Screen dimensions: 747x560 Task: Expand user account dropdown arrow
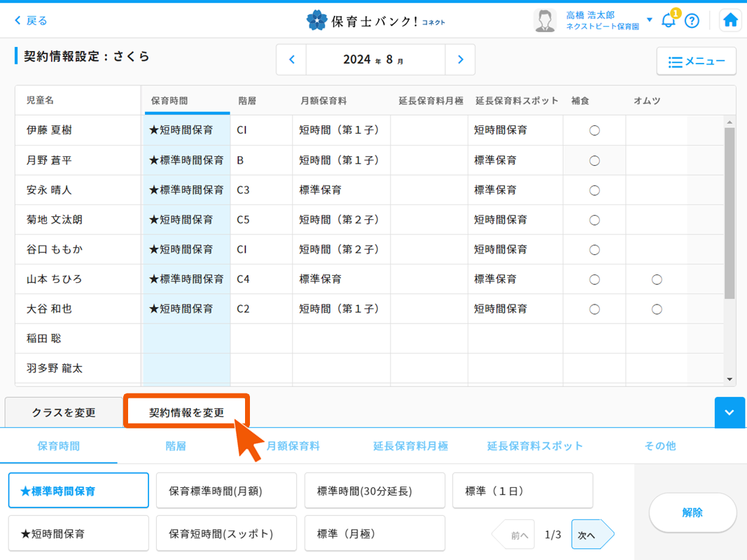[649, 20]
